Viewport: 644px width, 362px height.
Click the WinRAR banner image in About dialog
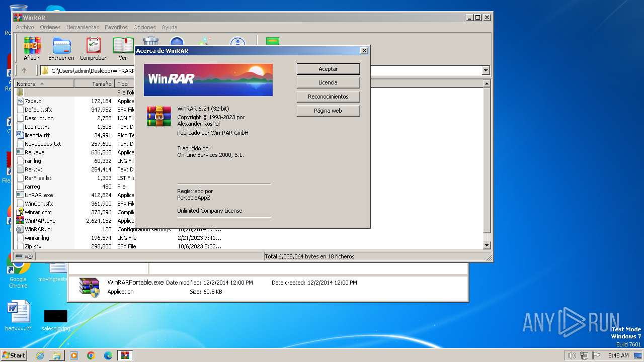coord(208,80)
